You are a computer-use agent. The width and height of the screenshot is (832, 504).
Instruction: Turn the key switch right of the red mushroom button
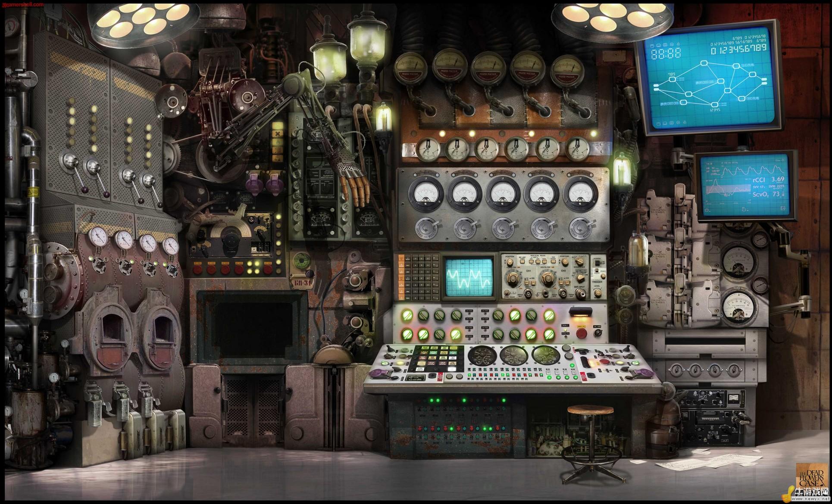pos(598,333)
